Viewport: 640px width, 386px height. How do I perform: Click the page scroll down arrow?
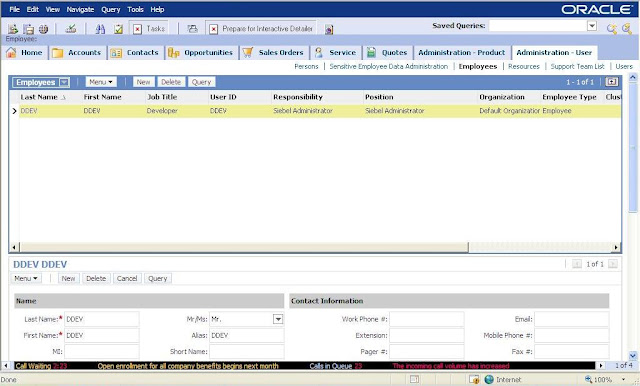633,356
